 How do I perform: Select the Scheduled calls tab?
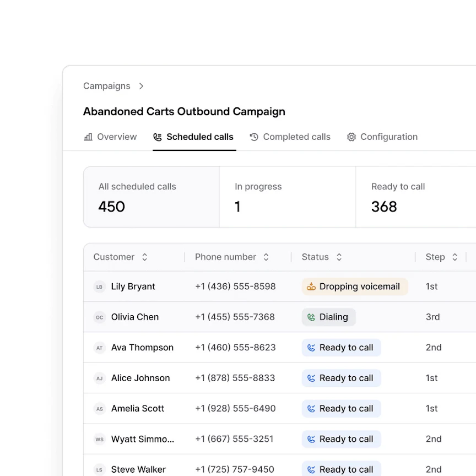point(194,137)
